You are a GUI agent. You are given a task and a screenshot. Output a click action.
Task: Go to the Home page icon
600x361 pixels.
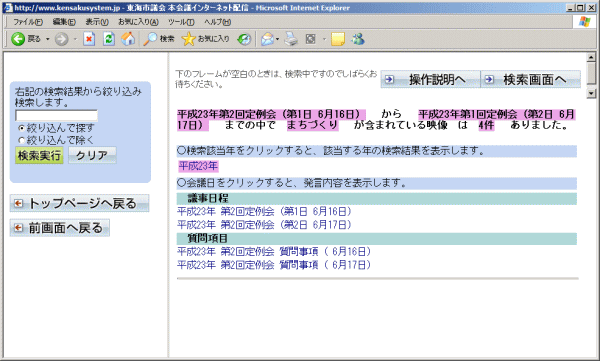tap(128, 39)
